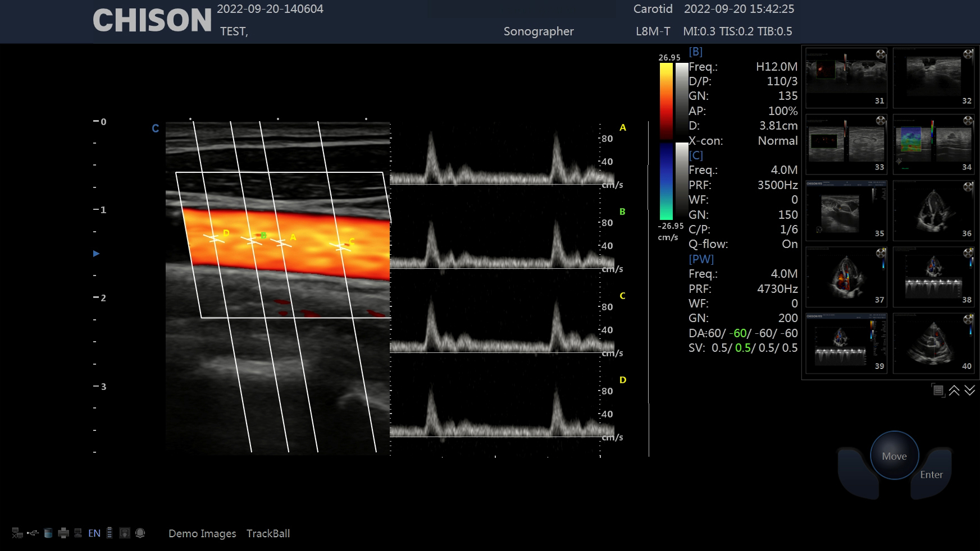Image resolution: width=980 pixels, height=551 pixels.
Task: Open color Doppler cardiac thumbnail 37
Action: pos(846,276)
